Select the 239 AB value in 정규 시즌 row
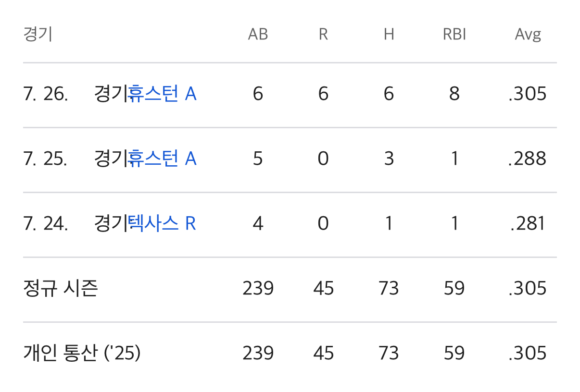This screenshot has height=392, width=580. click(x=258, y=288)
